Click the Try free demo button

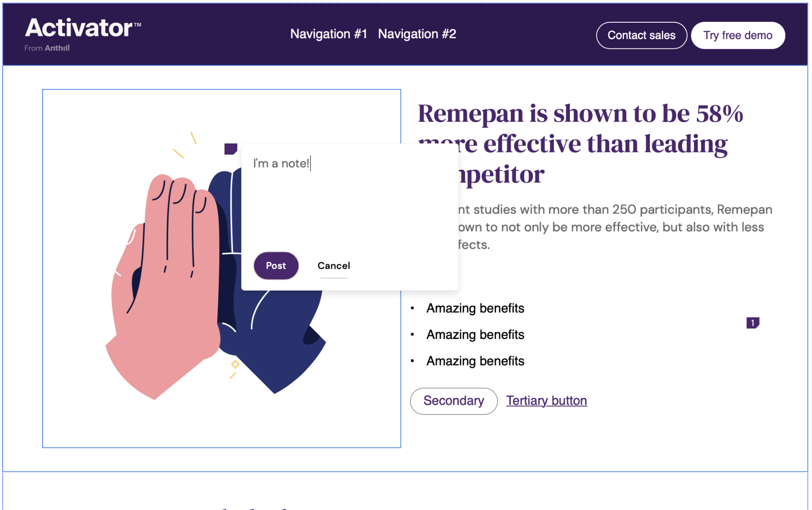[x=737, y=36]
